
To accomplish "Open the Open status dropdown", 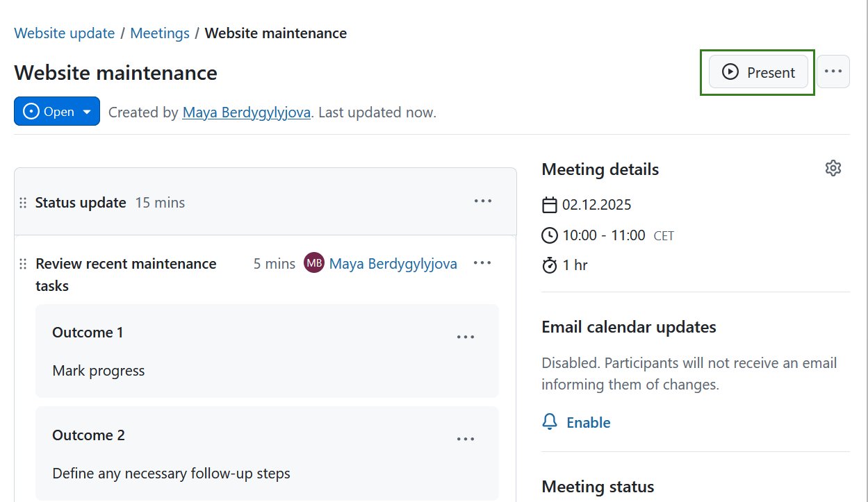I will [x=56, y=111].
